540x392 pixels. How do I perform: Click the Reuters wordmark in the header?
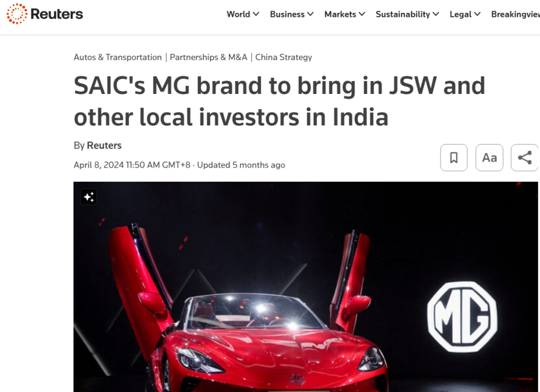(x=57, y=14)
